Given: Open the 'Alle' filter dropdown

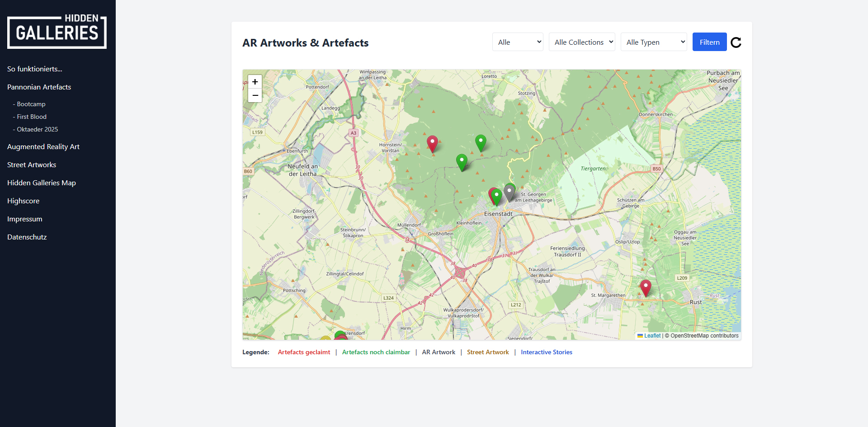Looking at the screenshot, I should click(518, 42).
